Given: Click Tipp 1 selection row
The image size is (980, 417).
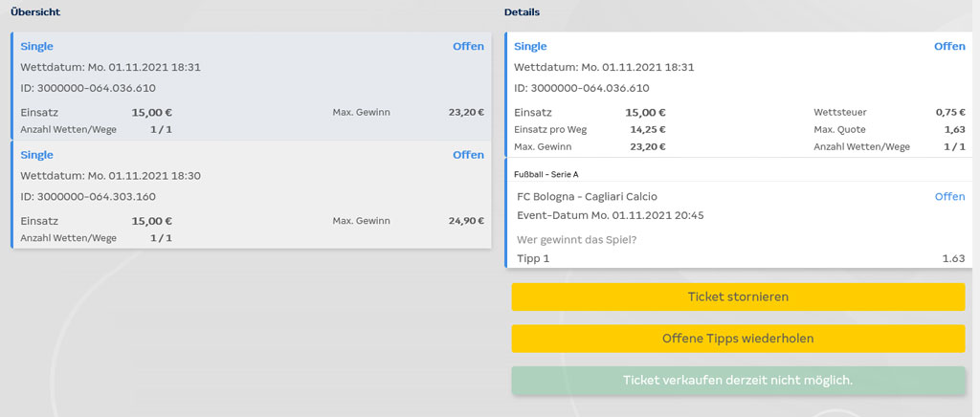Looking at the screenshot, I should [741, 258].
